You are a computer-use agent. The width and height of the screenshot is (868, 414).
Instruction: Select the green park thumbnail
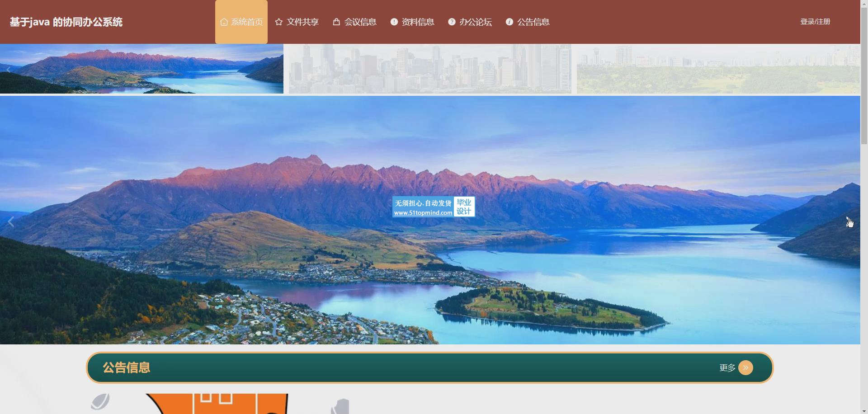tap(718, 69)
